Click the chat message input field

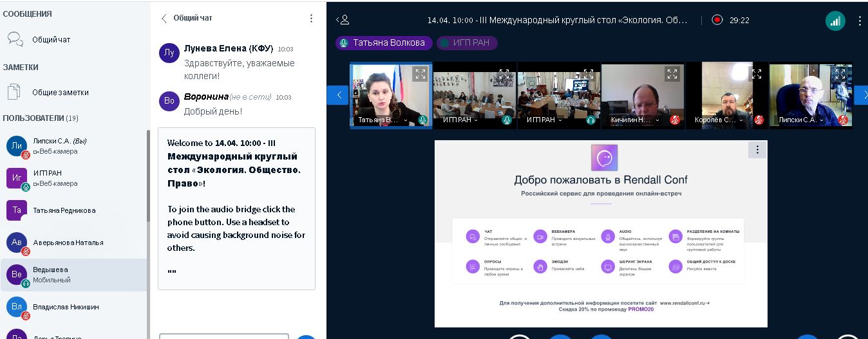point(224,336)
